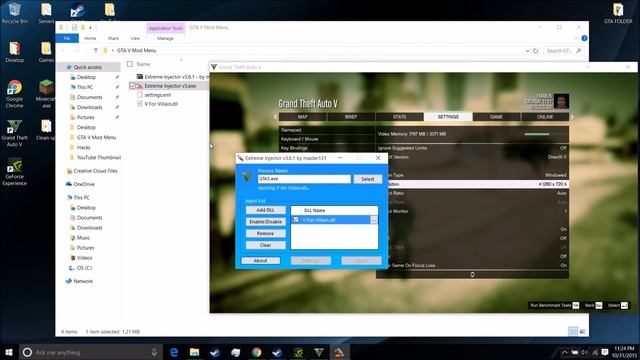Click Select button beside process name
The image size is (640, 360).
[367, 179]
